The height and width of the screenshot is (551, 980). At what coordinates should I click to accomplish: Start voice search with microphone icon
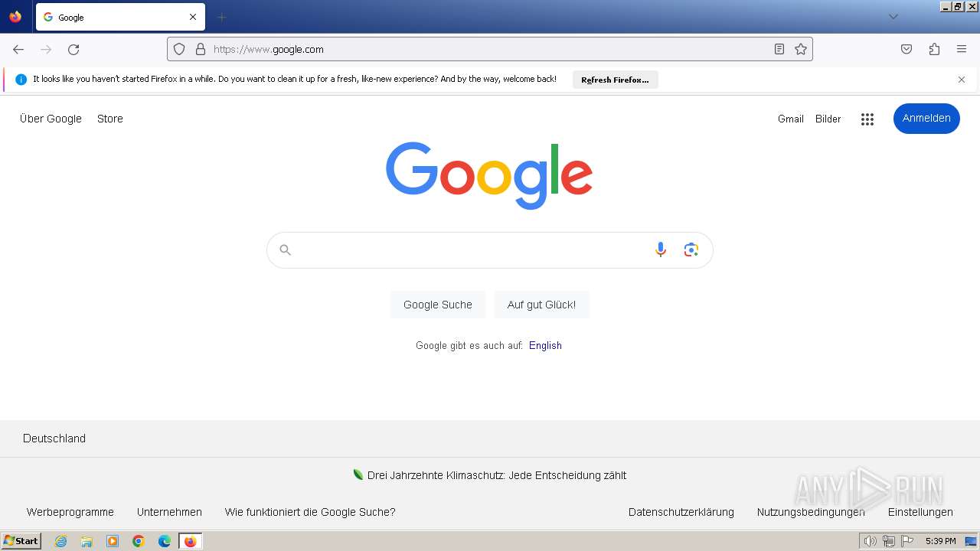pyautogui.click(x=661, y=249)
